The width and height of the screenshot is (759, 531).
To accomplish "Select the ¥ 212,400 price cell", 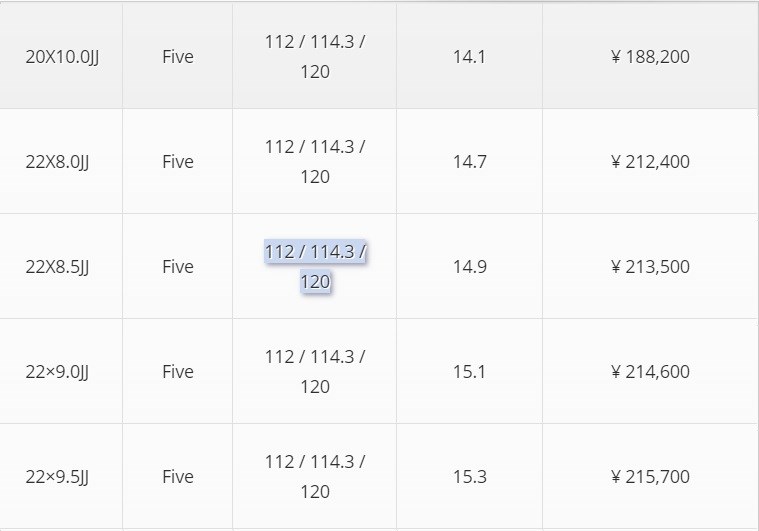I will point(650,162).
